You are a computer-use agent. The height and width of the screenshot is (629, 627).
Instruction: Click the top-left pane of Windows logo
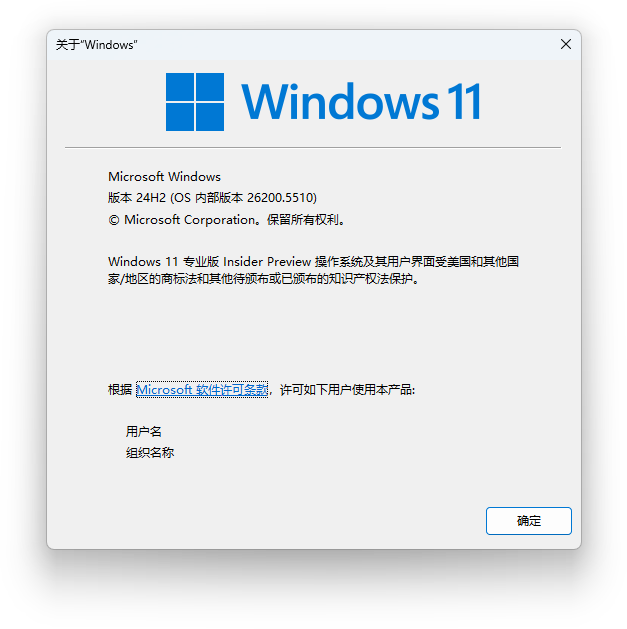click(x=180, y=87)
